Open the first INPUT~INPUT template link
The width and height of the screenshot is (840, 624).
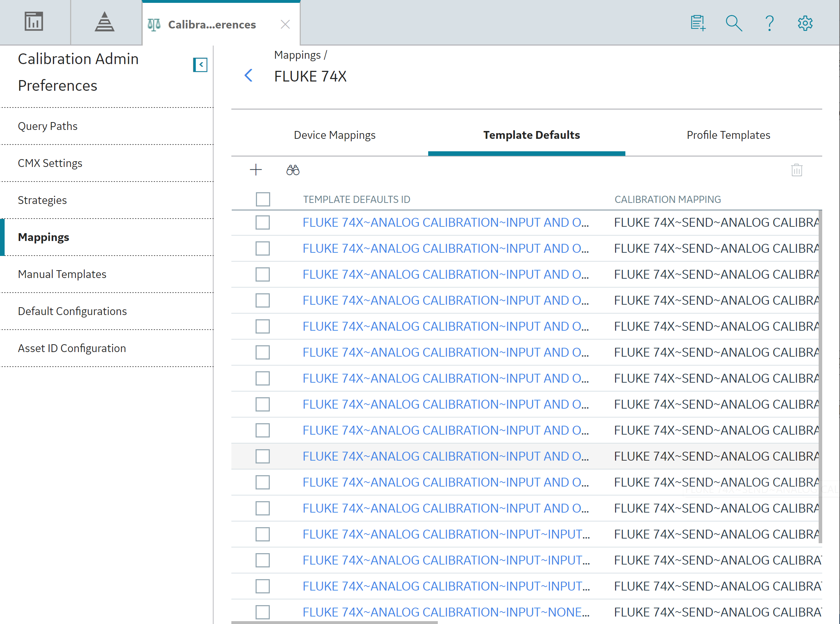(x=446, y=535)
